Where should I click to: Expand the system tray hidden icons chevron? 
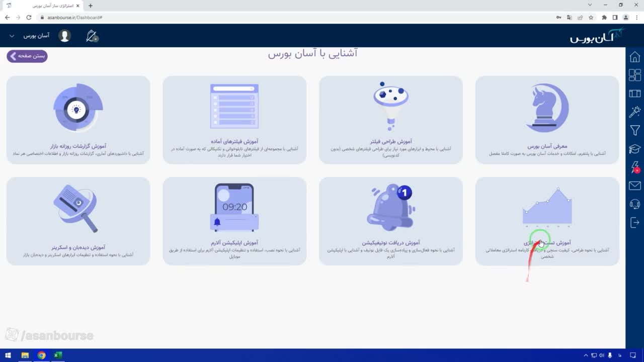586,355
